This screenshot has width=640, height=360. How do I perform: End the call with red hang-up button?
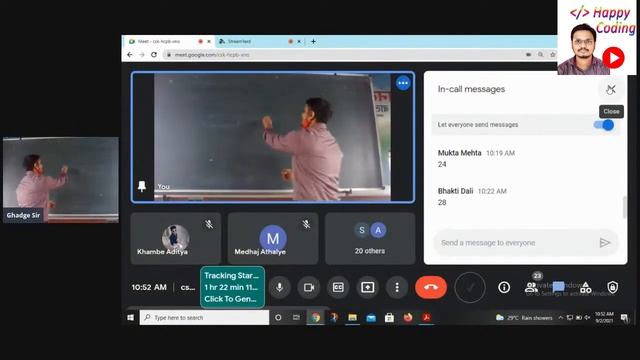click(431, 287)
